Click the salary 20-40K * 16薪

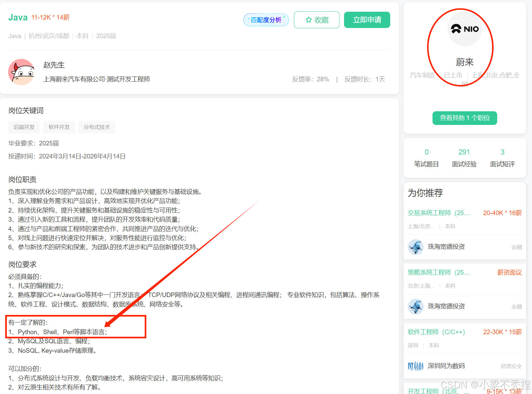tap(502, 213)
